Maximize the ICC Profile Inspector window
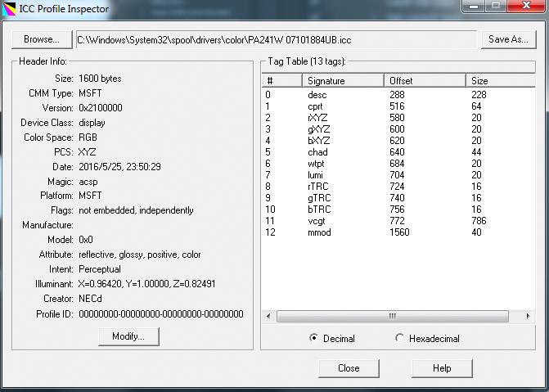 [x=496, y=6]
